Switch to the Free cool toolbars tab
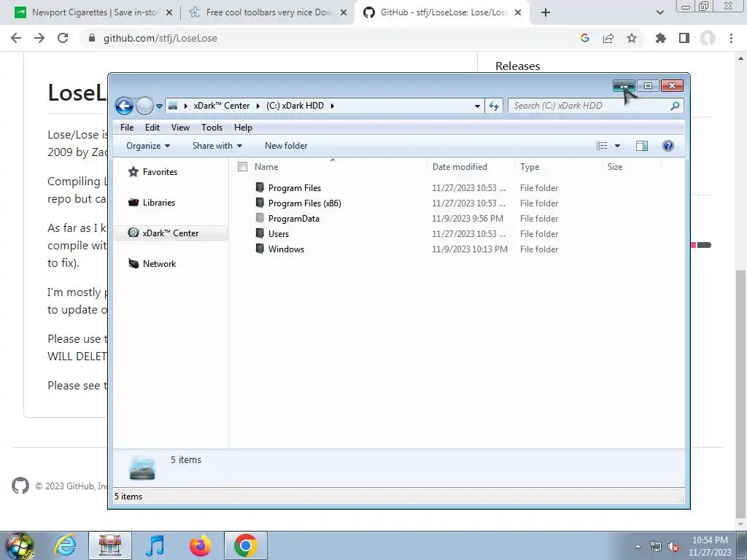Viewport: 747px width, 560px height. click(x=268, y=12)
